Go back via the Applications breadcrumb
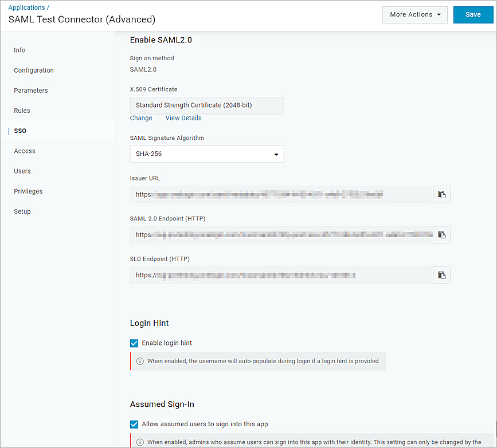This screenshot has height=448, width=497. (x=26, y=7)
